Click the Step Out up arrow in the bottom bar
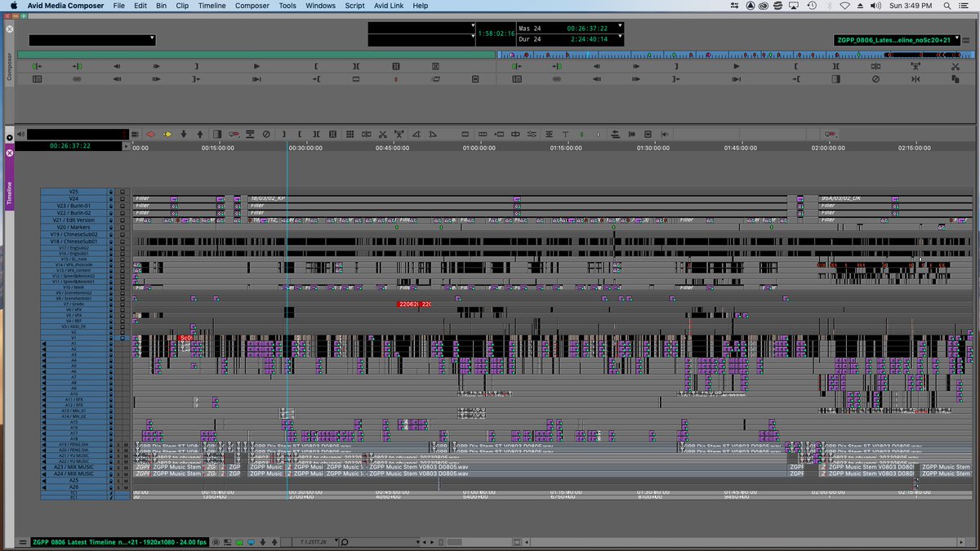This screenshot has height=551, width=980. 274,542
